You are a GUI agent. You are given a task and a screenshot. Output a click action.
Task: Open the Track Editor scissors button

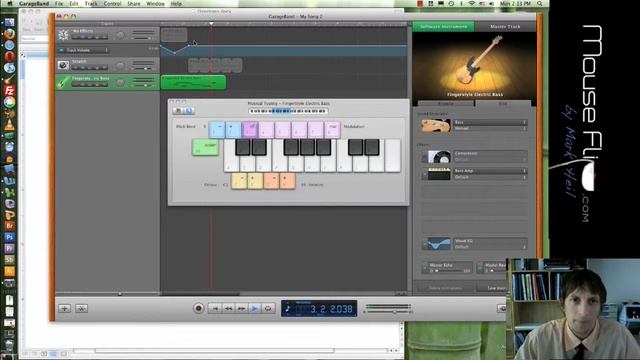(81, 309)
